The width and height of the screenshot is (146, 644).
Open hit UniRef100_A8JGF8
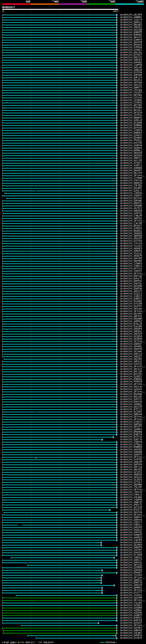[131, 15]
